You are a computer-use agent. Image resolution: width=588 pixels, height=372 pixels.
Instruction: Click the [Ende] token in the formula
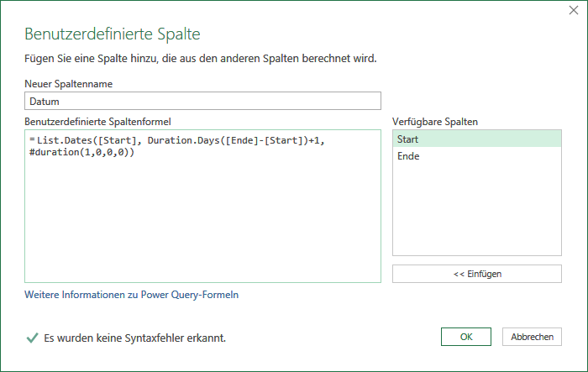tap(242, 140)
